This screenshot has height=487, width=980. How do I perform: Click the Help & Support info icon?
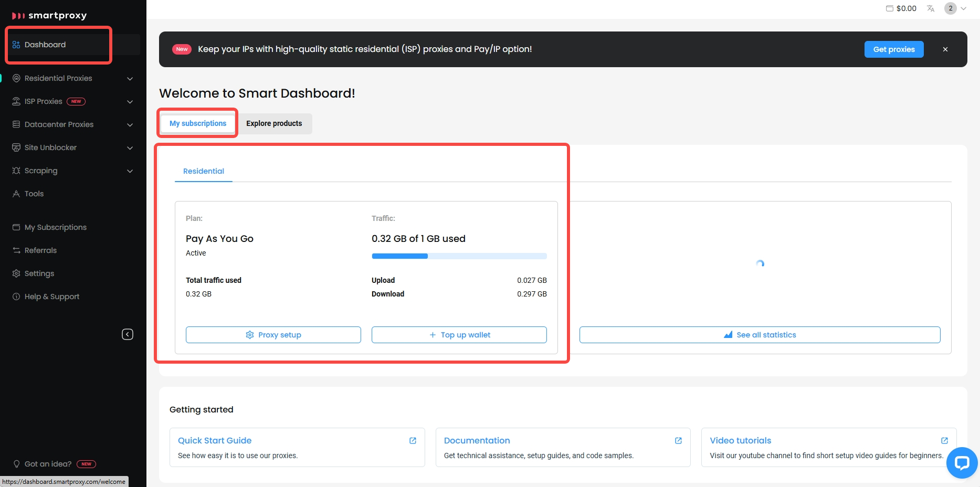[16, 297]
